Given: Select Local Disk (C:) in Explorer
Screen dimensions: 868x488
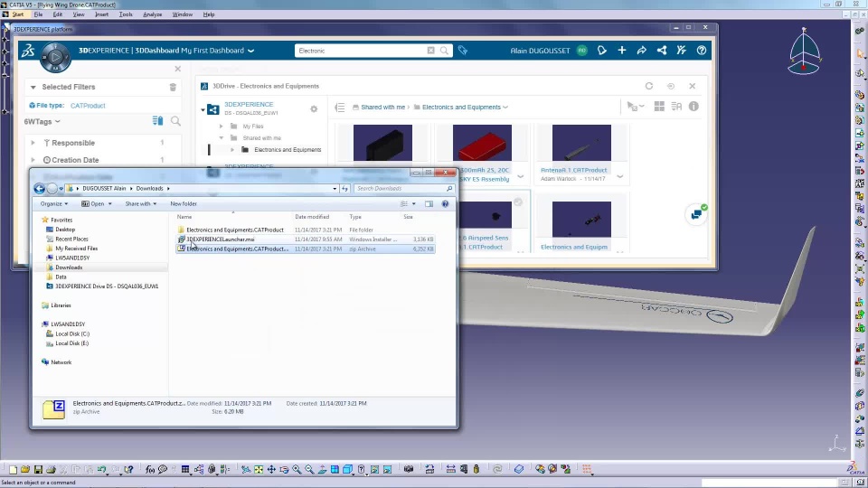Looking at the screenshot, I should tap(72, 333).
